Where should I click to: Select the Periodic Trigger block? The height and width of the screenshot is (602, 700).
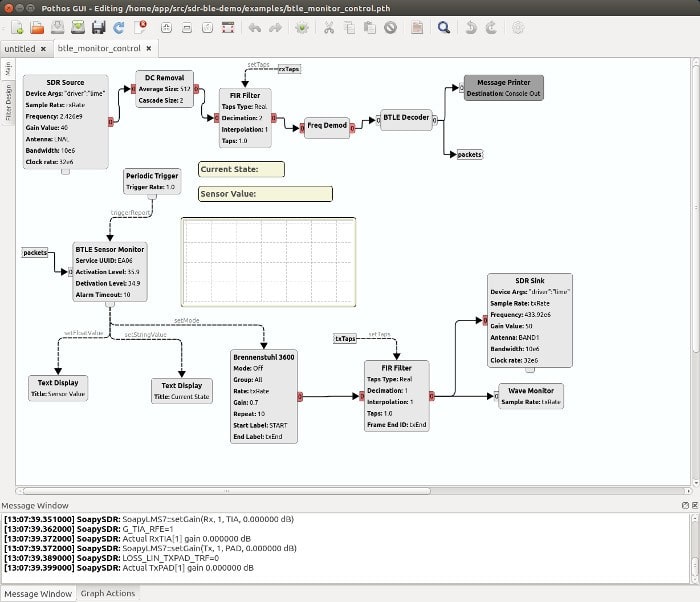152,181
